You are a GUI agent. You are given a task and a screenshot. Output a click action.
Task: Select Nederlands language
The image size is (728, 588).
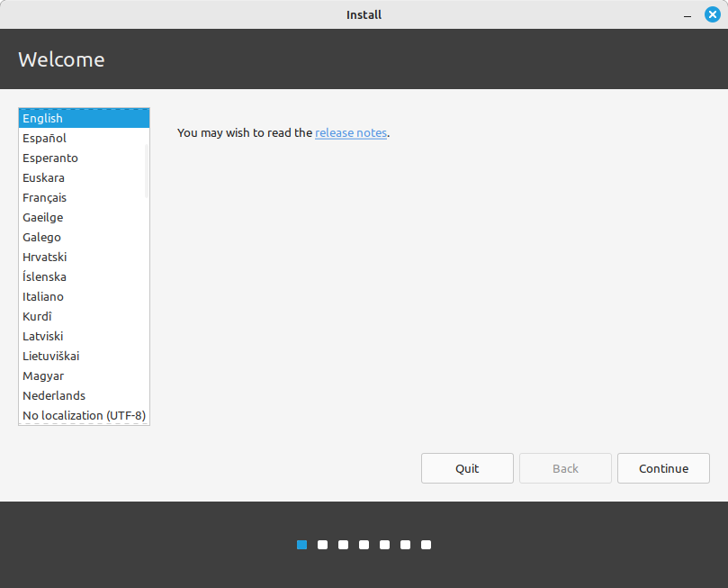(x=84, y=395)
